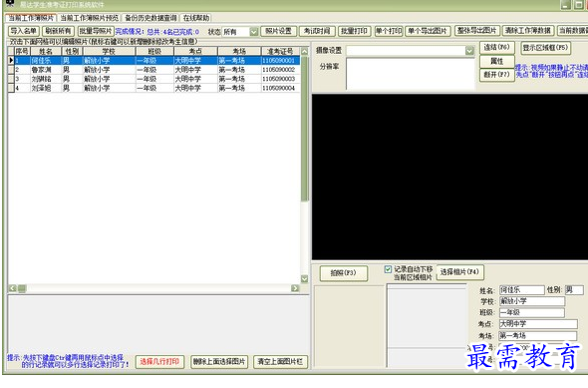Image resolution: width=588 pixels, height=388 pixels.
Task: Toggle the 记录自动下移 checkbox
Action: click(388, 269)
